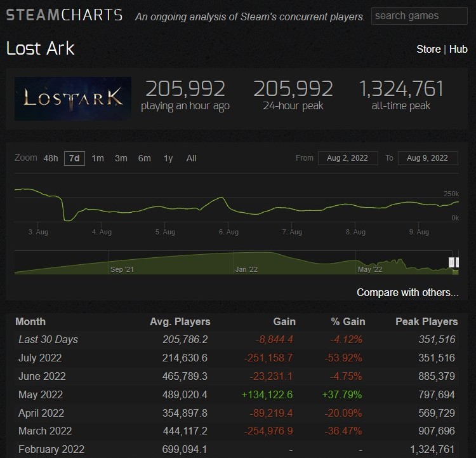Click the navigator chart near Jan '22
The width and height of the screenshot is (476, 458).
coord(246,269)
